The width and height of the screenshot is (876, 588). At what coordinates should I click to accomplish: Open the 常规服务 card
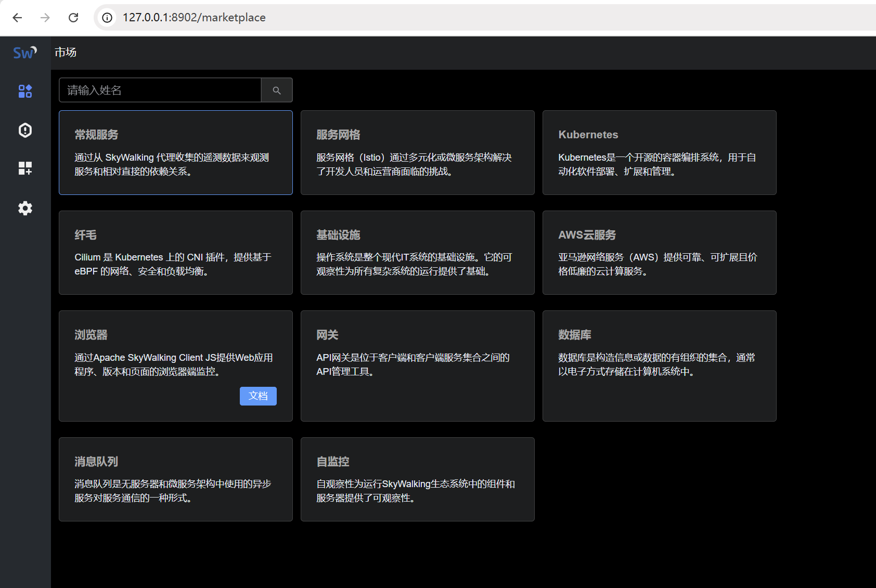coord(175,152)
